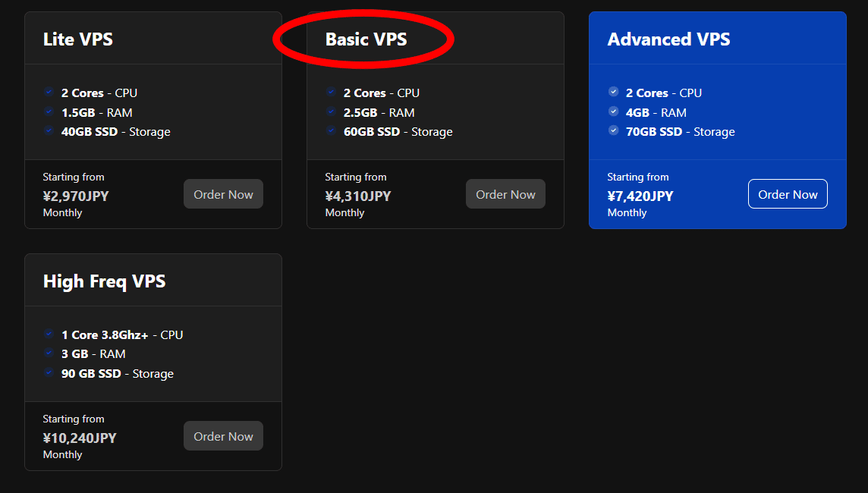The height and width of the screenshot is (493, 868).
Task: Click the checkmark beside 3 GB RAM
Action: [x=49, y=353]
